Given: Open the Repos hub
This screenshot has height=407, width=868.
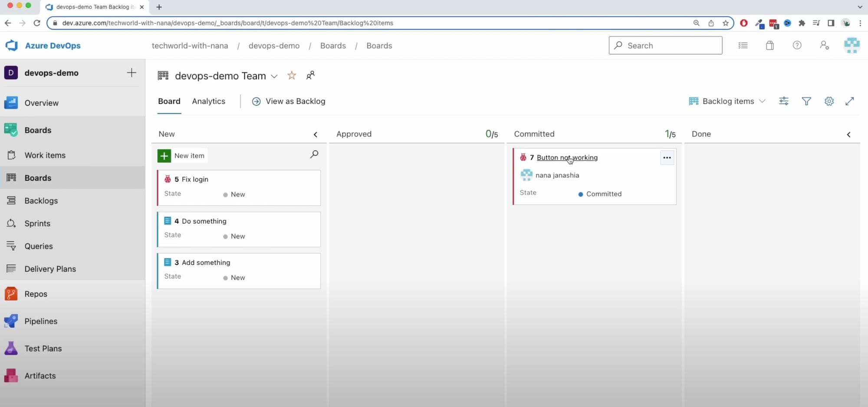Looking at the screenshot, I should (x=72, y=294).
